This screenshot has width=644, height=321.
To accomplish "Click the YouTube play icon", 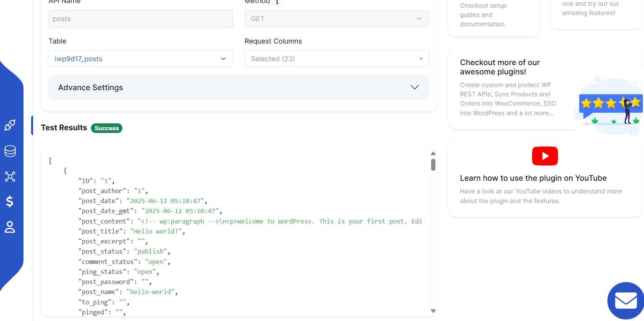I will coord(545,156).
